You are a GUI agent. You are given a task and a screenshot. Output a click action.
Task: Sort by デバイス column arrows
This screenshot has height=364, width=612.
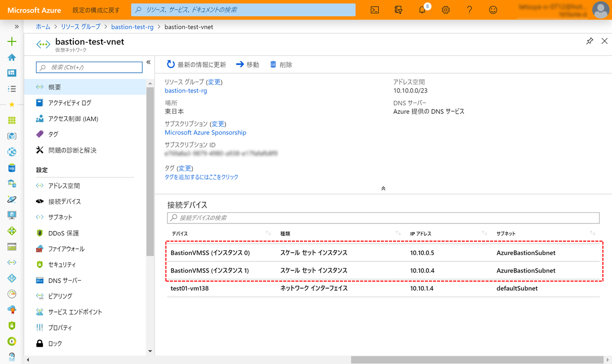coord(268,233)
